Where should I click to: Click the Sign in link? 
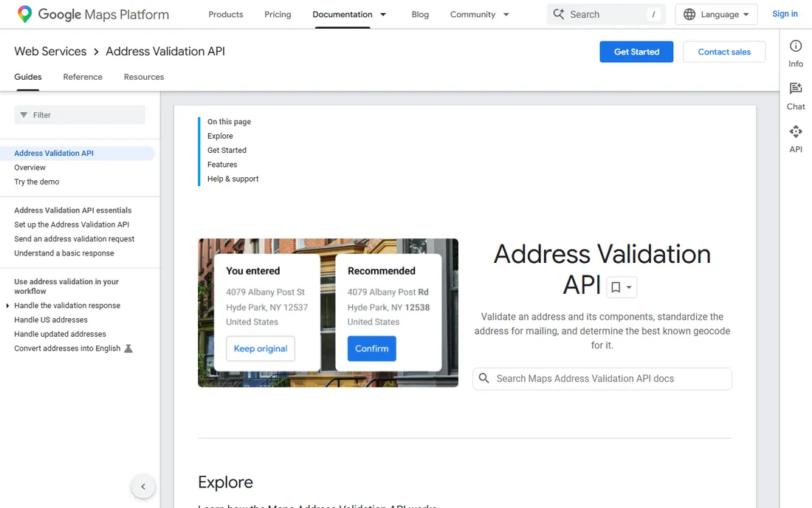[785, 14]
